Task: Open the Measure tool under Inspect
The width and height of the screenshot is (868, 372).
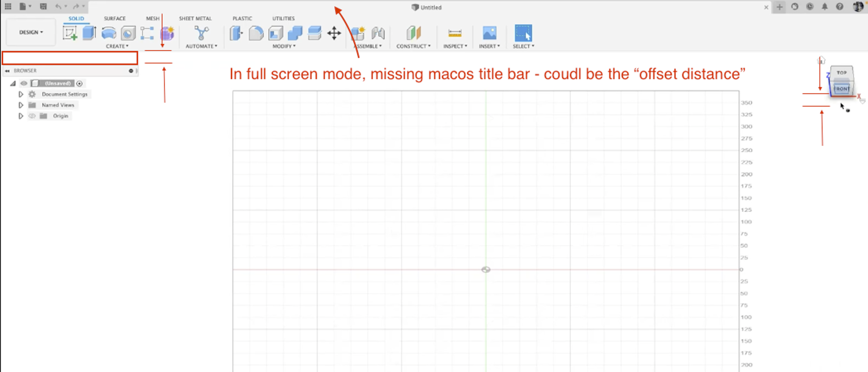Action: (455, 33)
